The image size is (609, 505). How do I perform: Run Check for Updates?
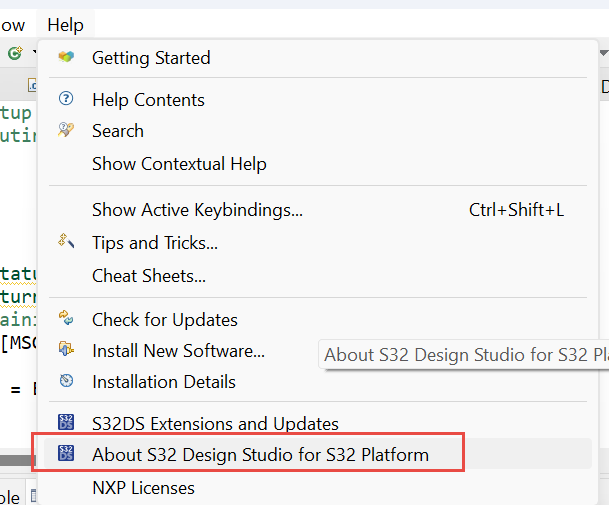pos(318,320)
